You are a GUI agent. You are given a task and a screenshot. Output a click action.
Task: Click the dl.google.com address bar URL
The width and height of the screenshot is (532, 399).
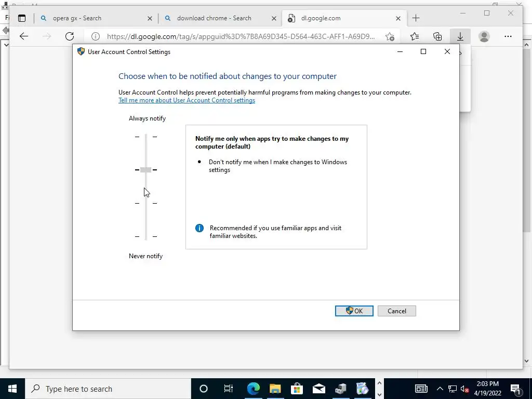[x=241, y=36]
